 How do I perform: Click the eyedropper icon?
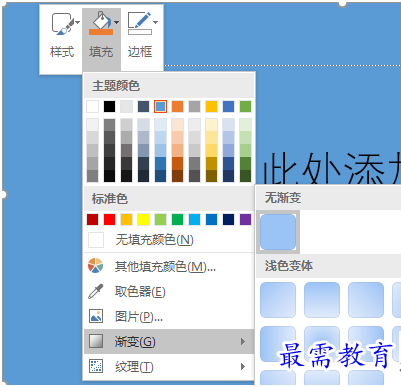point(96,291)
